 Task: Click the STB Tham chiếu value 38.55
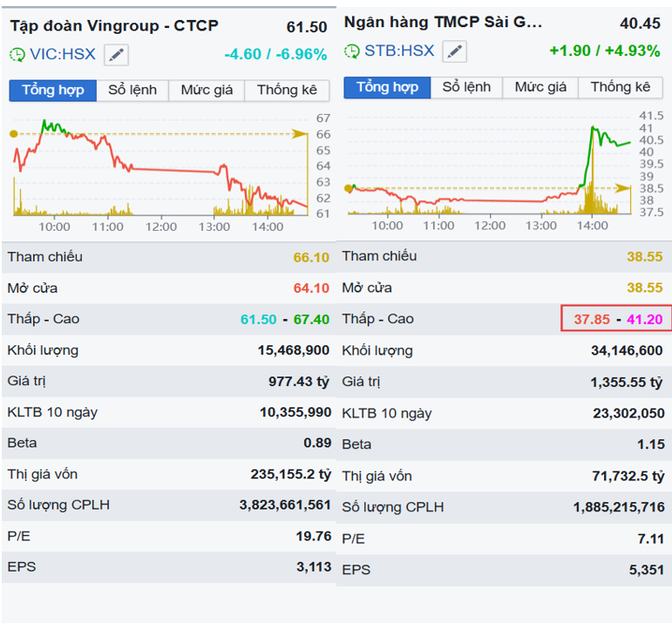645,257
